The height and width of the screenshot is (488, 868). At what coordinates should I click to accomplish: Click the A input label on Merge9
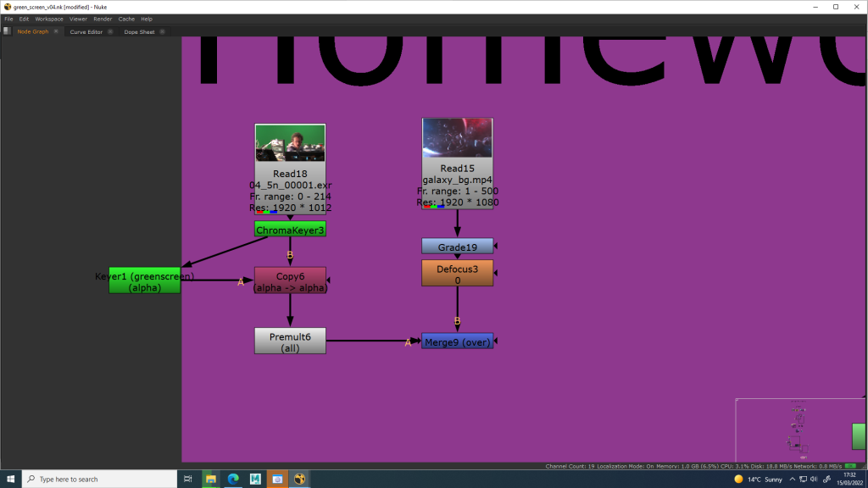click(x=408, y=342)
